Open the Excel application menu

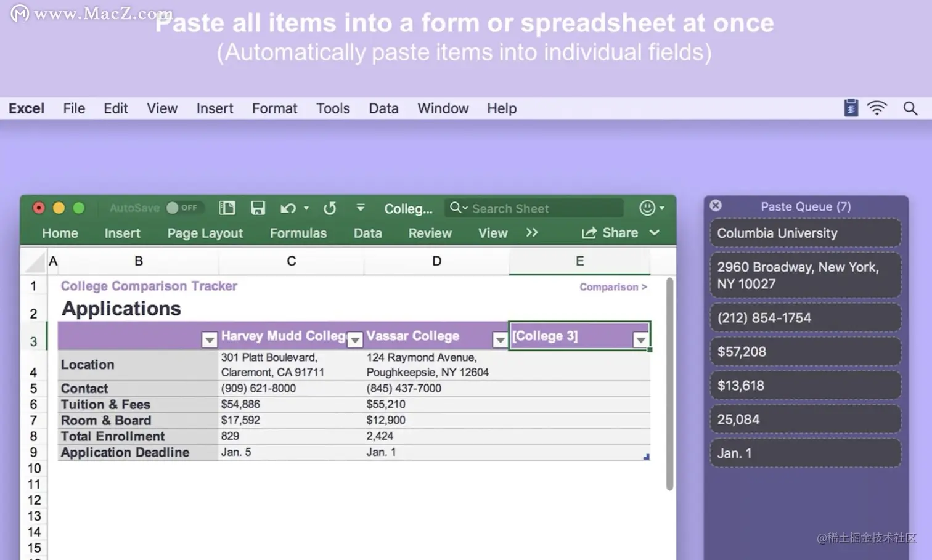27,108
